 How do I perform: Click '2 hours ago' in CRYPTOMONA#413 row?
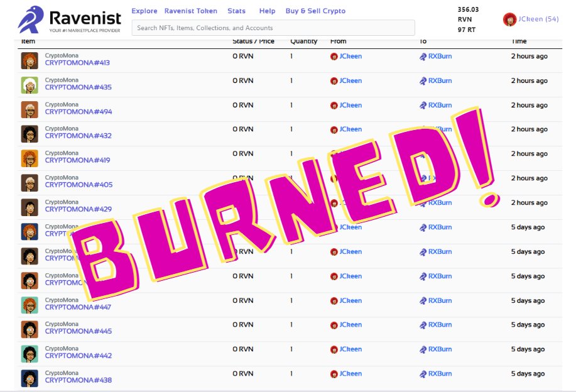[x=530, y=56]
